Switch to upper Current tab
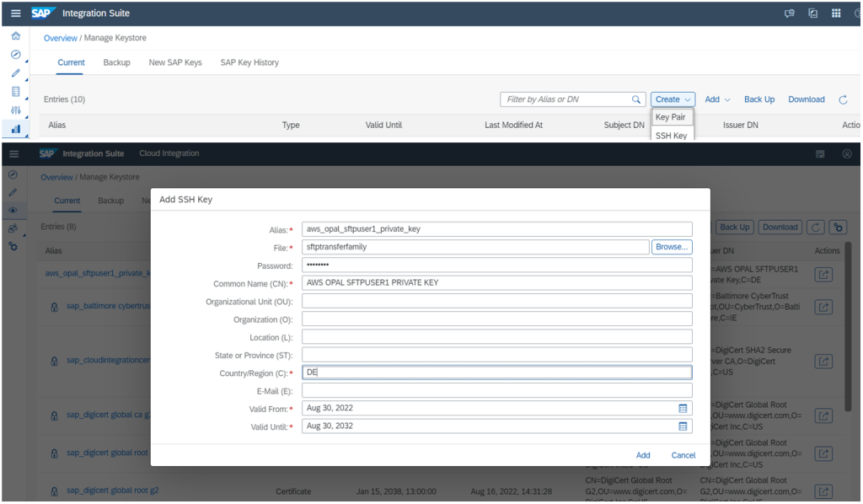This screenshot has width=863, height=504. click(71, 62)
